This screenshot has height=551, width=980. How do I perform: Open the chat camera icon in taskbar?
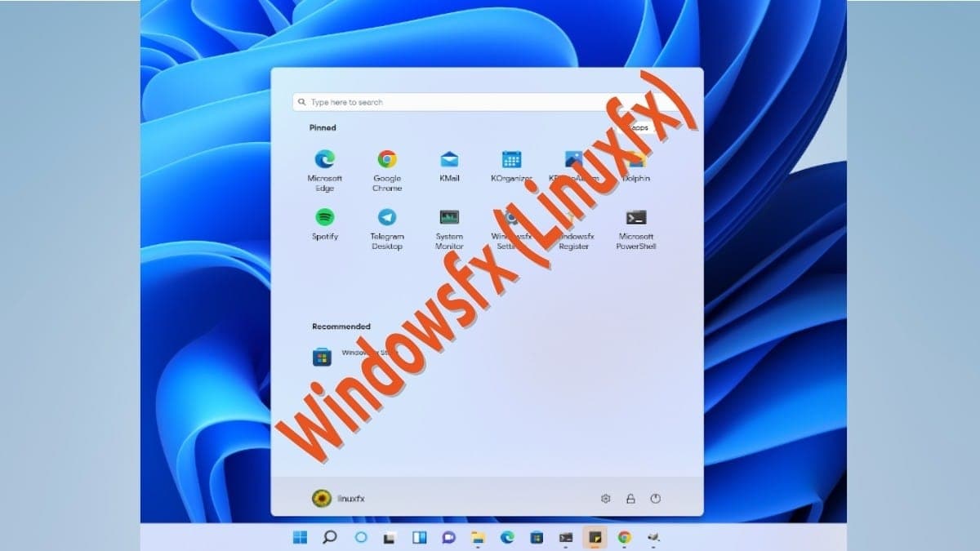(x=448, y=537)
